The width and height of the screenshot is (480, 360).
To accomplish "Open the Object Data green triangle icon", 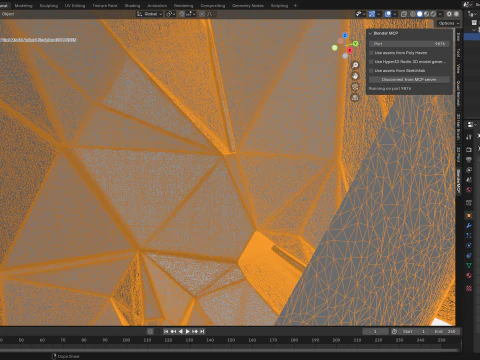I will (x=469, y=266).
